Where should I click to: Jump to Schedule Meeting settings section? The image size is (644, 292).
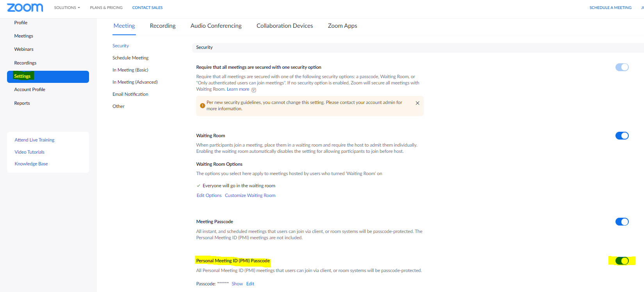pos(130,58)
